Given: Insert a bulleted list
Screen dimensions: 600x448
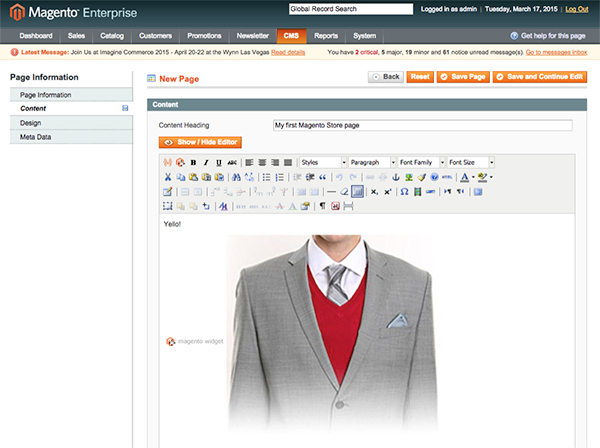Looking at the screenshot, I should (x=267, y=177).
